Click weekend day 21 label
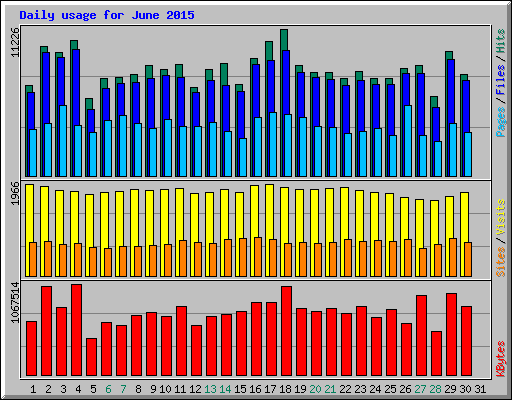 tap(330, 389)
